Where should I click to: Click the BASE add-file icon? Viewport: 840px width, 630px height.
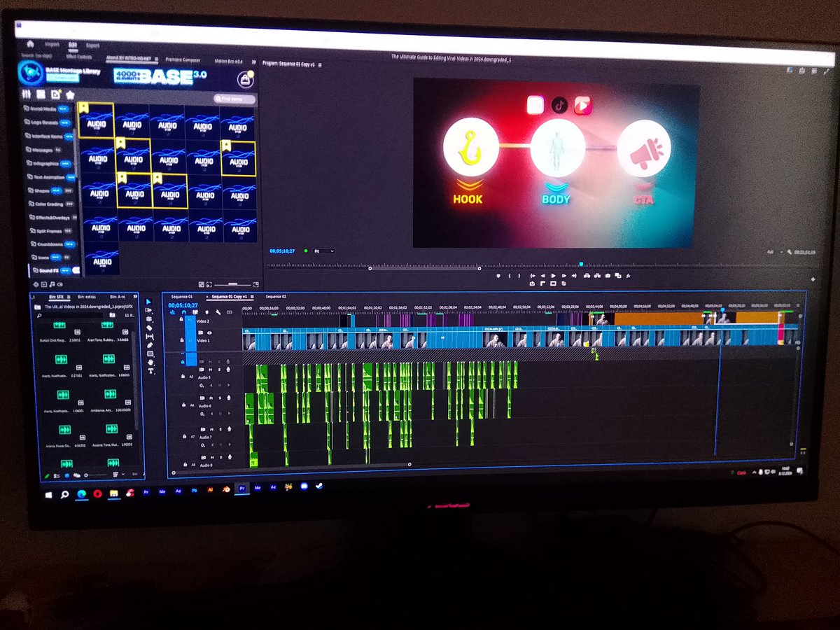coord(56,94)
